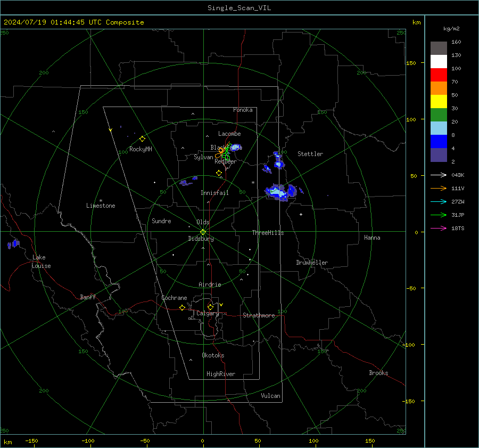Pick the light blue 20 legend swatch
Screen dimensions: 479x448
click(439, 128)
